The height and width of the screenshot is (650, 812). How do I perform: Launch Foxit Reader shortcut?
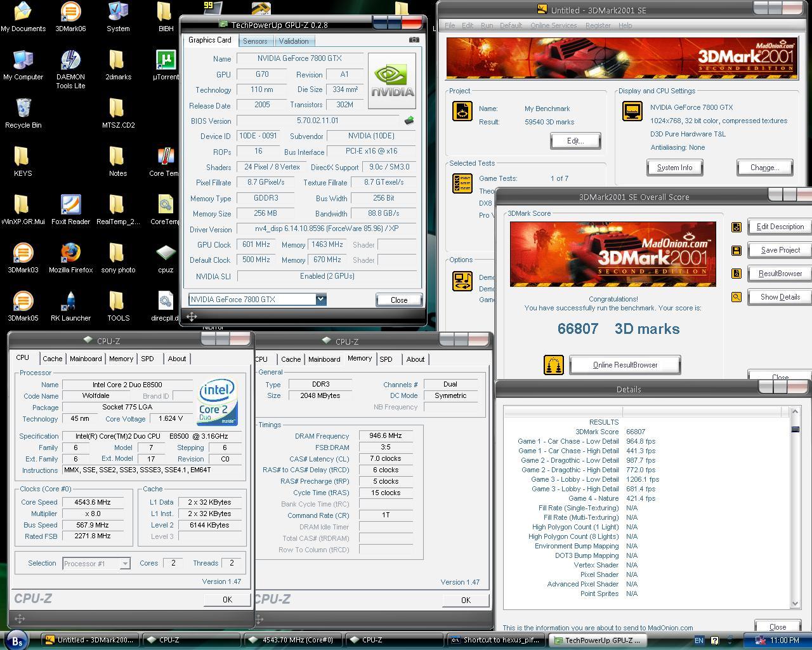pyautogui.click(x=70, y=210)
